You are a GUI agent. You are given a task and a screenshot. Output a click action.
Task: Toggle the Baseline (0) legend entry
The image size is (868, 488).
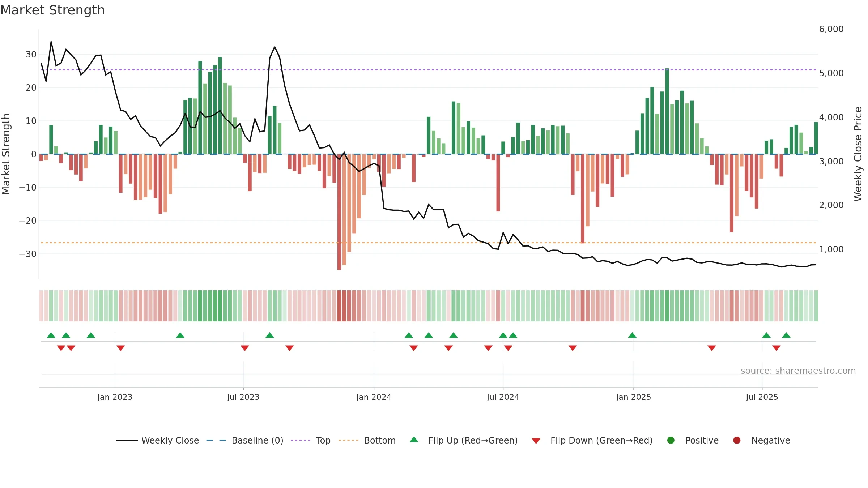[245, 440]
